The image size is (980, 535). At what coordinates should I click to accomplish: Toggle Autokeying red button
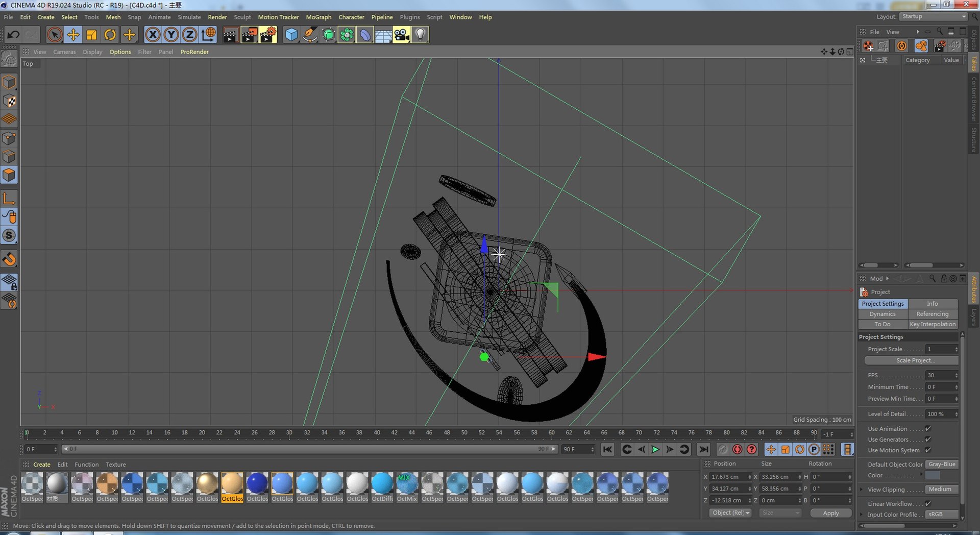coord(737,450)
